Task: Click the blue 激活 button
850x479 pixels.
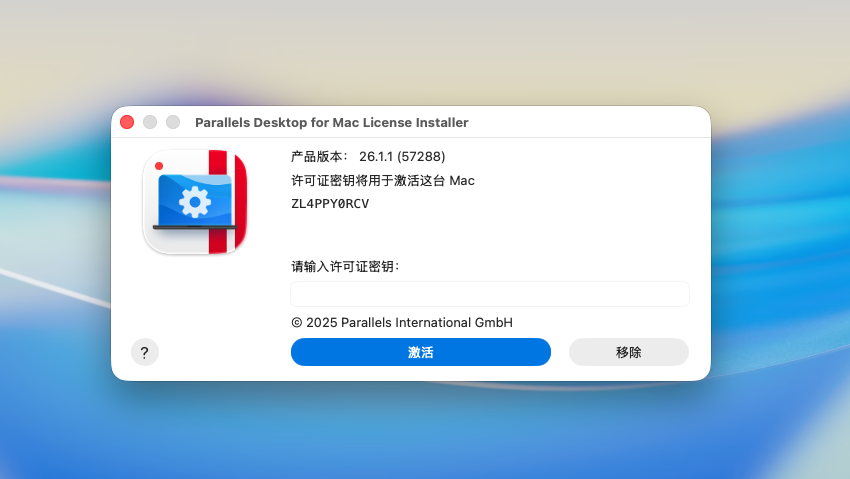Action: [420, 352]
